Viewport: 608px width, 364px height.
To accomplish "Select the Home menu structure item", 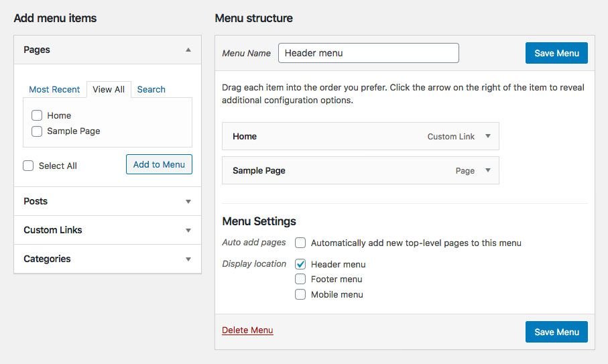I will tap(360, 136).
